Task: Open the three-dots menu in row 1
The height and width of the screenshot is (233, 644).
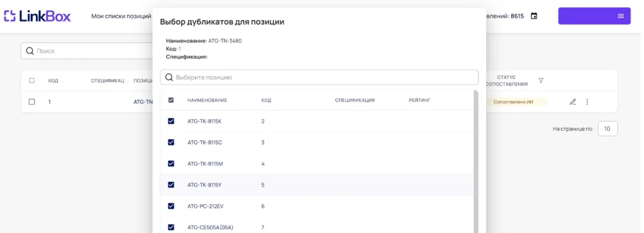Action: [587, 102]
